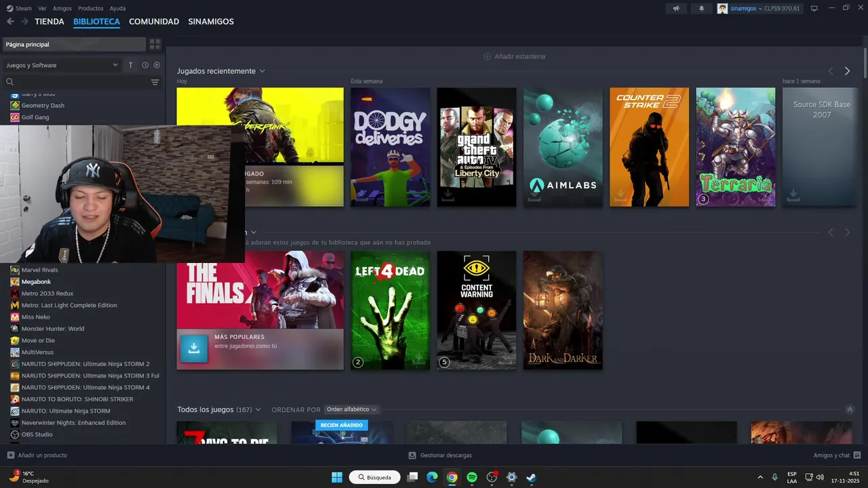
Task: Open Terraria game cover
Action: tap(736, 147)
